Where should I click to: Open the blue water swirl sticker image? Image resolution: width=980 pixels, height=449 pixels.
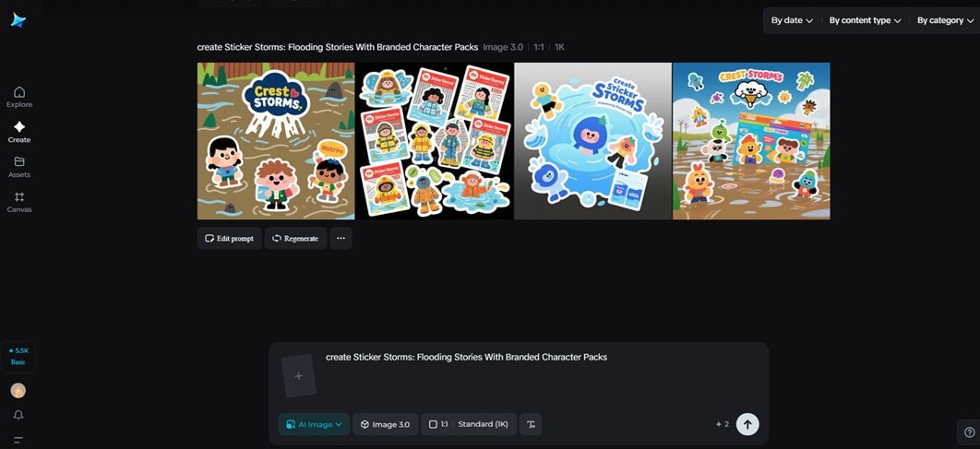click(x=592, y=141)
